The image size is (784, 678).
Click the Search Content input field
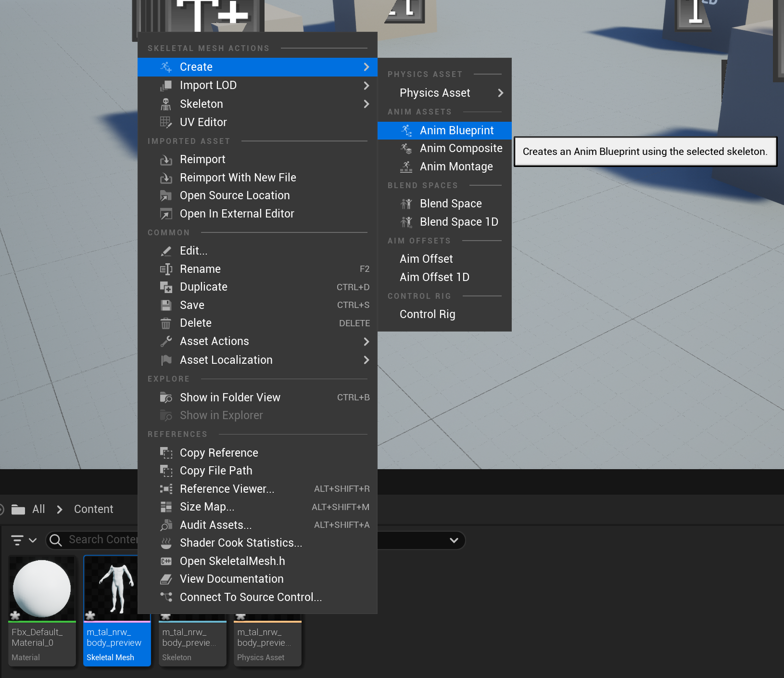(x=102, y=540)
